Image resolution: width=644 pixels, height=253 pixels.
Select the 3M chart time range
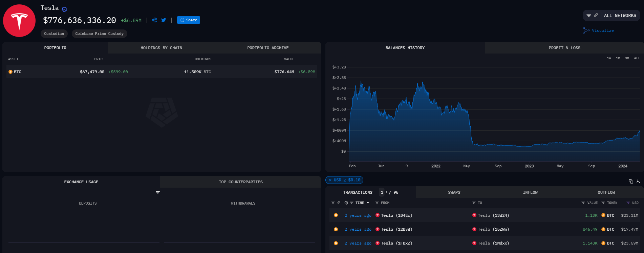coord(627,58)
